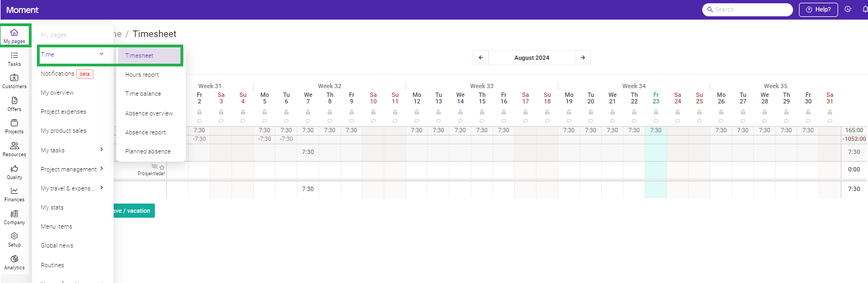
Task: Click the timer clock icon in header
Action: pyautogui.click(x=848, y=9)
